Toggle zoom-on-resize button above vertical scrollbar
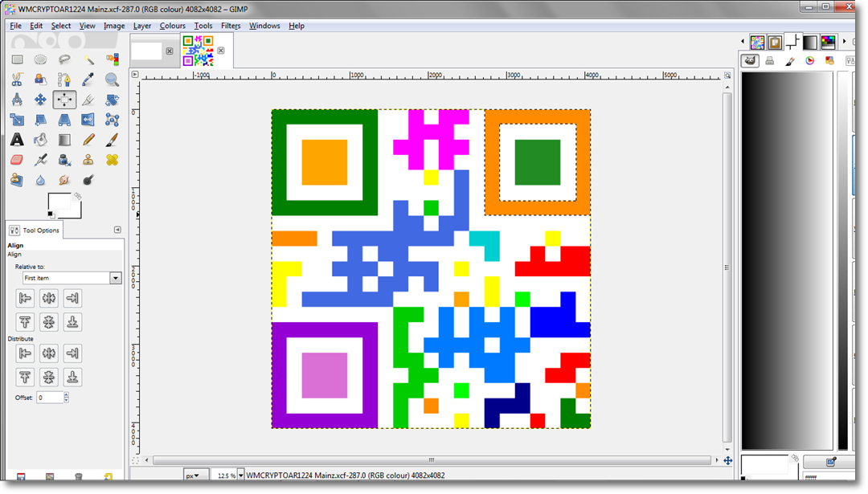The image size is (868, 494). click(x=727, y=76)
